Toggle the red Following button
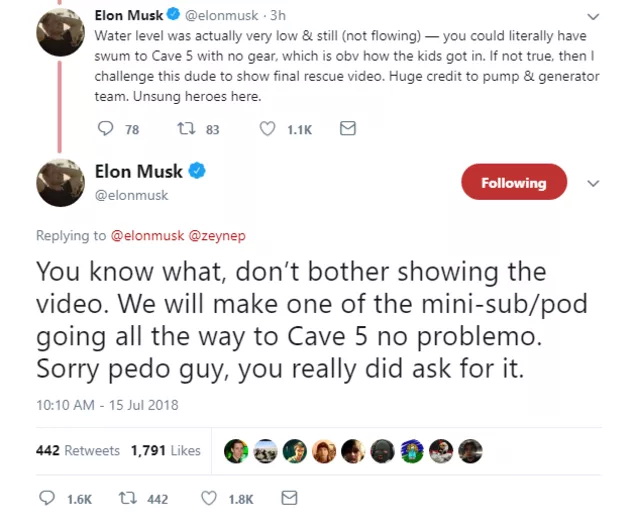The height and width of the screenshot is (526, 635). point(513,183)
